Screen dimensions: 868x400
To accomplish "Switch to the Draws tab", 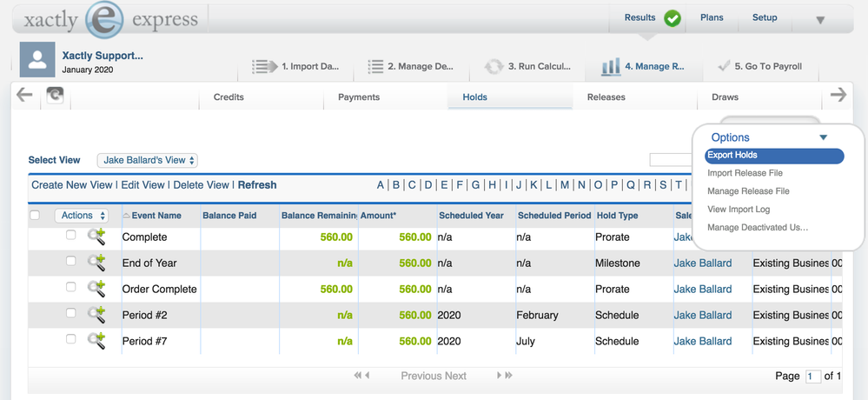I will [726, 97].
